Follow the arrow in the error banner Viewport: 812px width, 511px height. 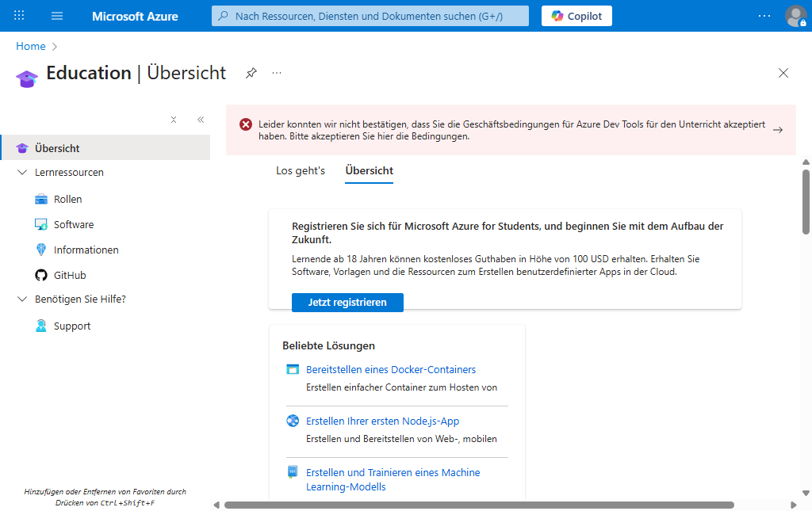(777, 130)
